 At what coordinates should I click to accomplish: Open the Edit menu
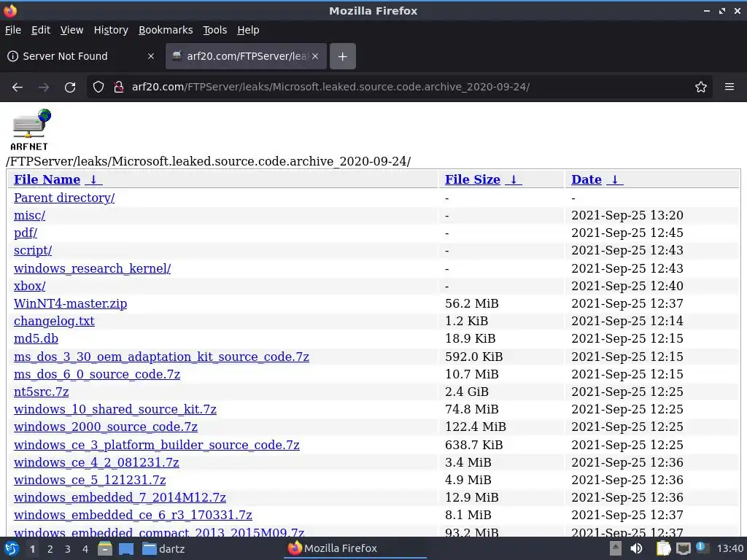pyautogui.click(x=41, y=30)
